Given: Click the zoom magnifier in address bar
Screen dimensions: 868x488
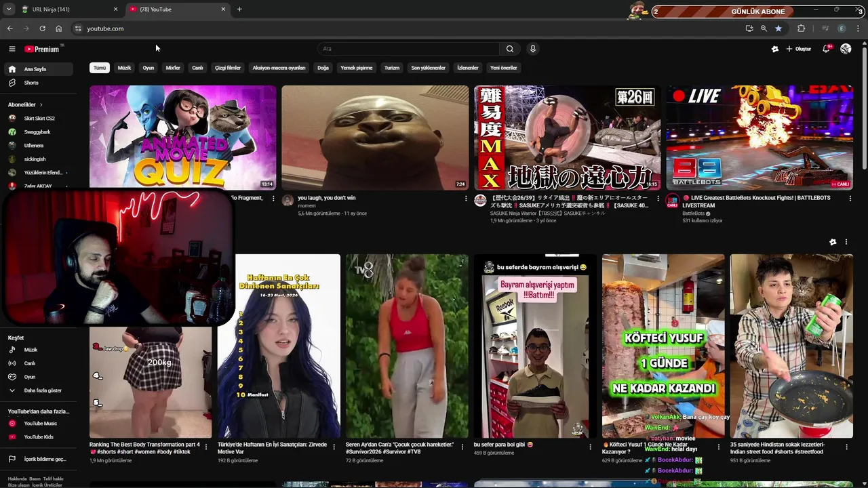Looking at the screenshot, I should click(x=764, y=28).
